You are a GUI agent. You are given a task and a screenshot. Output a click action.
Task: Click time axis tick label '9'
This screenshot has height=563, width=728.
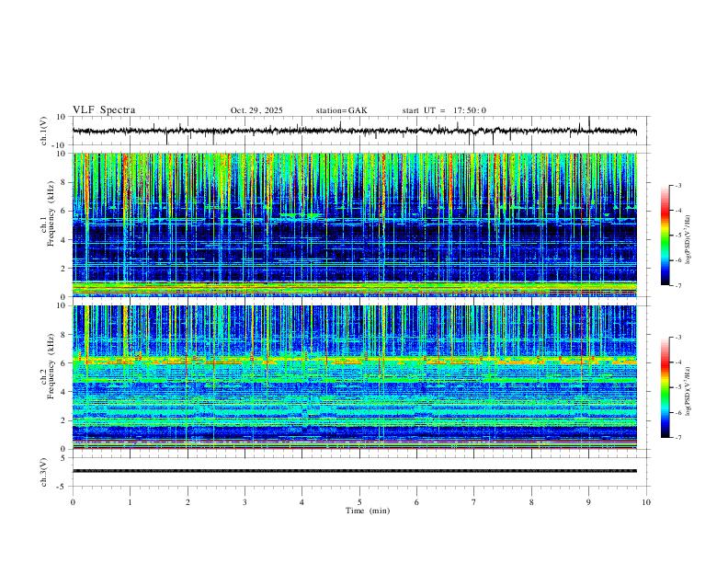point(588,502)
